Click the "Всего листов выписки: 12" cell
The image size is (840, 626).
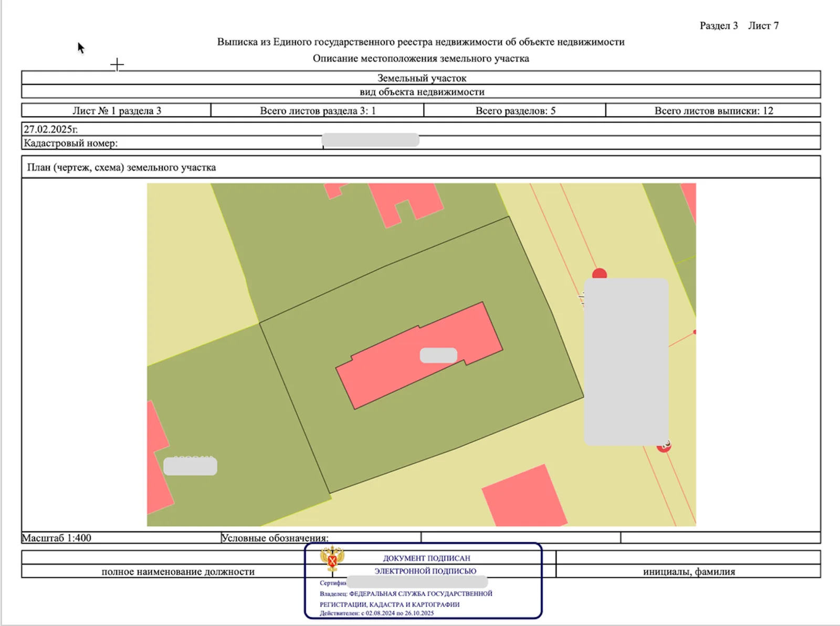[x=713, y=110]
